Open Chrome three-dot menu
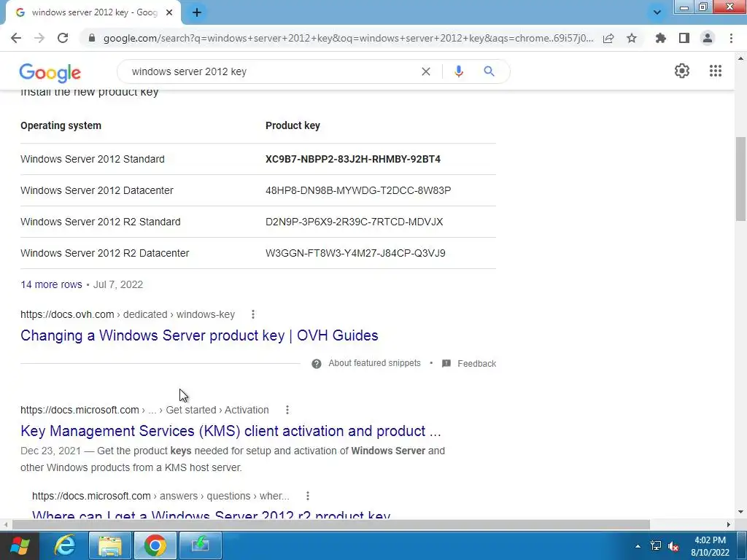Image resolution: width=747 pixels, height=560 pixels. (x=731, y=38)
